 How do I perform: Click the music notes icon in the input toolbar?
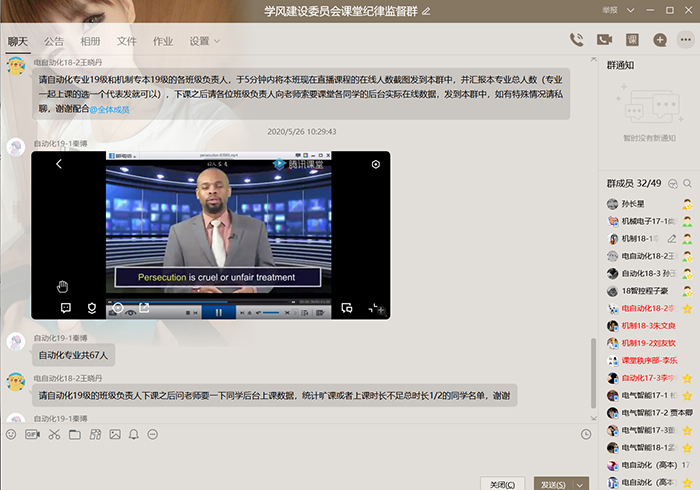[x=95, y=434]
